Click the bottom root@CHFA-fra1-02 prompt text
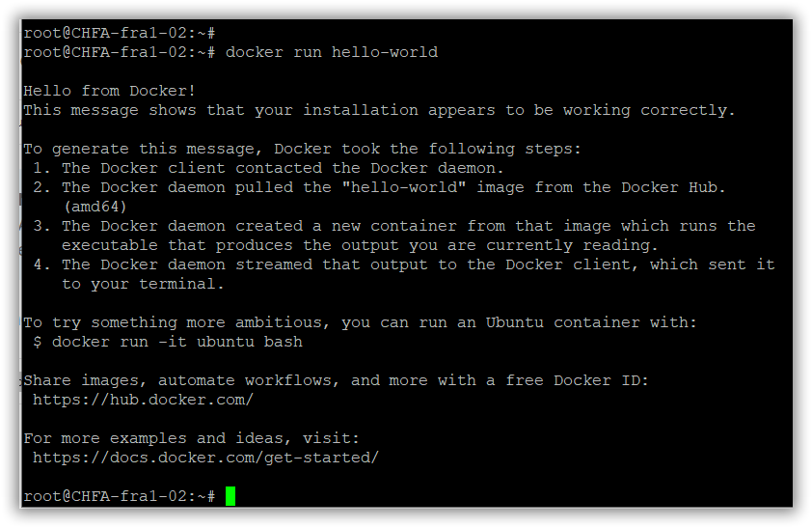This screenshot has width=812, height=528. click(x=120, y=496)
